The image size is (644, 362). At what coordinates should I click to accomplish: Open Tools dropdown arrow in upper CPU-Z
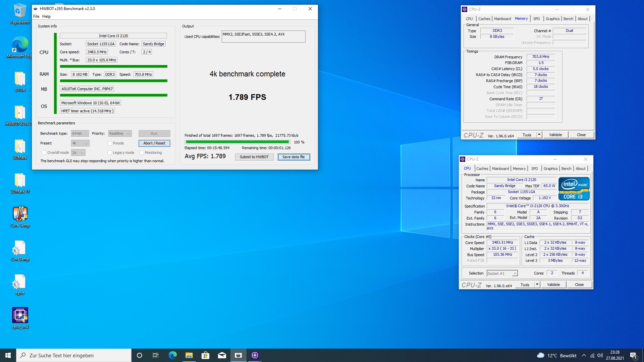pyautogui.click(x=539, y=135)
